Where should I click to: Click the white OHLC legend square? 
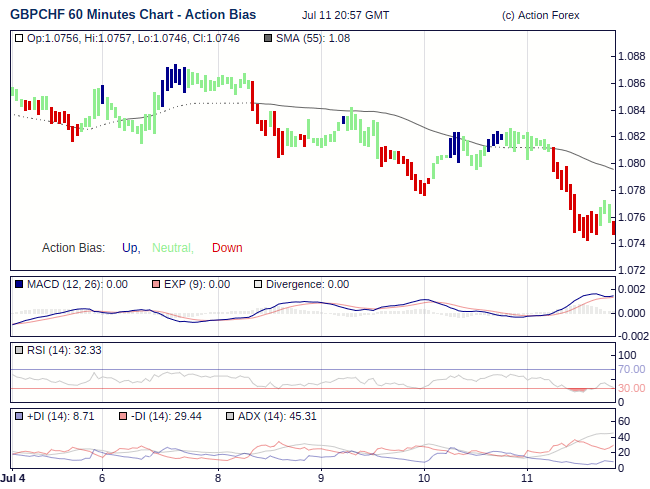click(19, 38)
